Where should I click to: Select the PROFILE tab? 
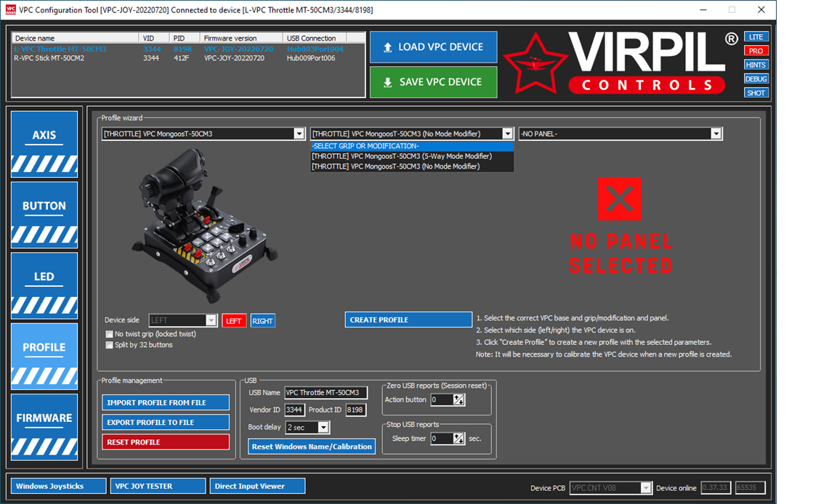(x=44, y=357)
